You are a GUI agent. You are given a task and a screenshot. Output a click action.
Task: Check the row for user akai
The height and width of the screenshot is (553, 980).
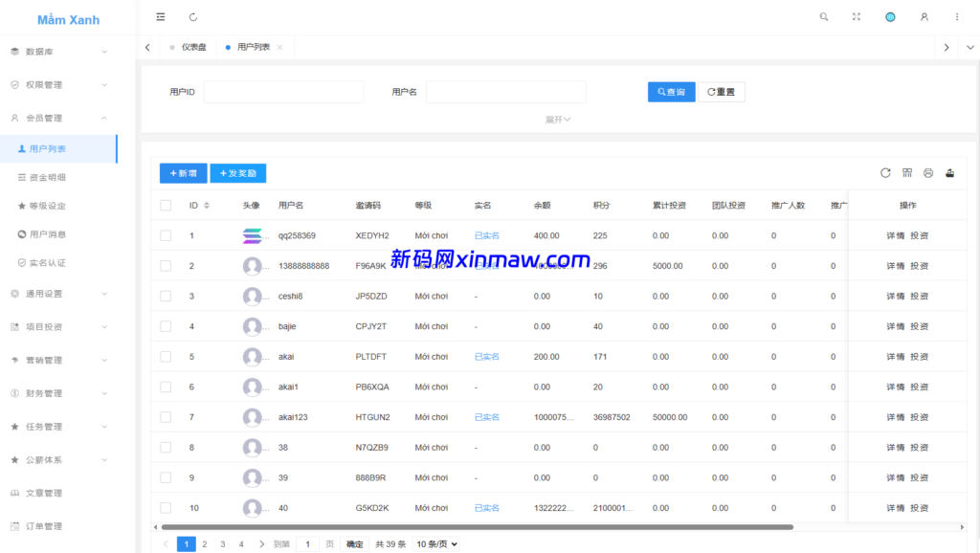click(x=166, y=357)
